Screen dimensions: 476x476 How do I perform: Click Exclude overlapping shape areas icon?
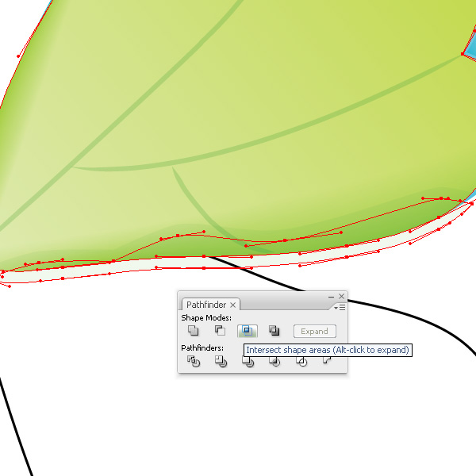click(x=274, y=331)
